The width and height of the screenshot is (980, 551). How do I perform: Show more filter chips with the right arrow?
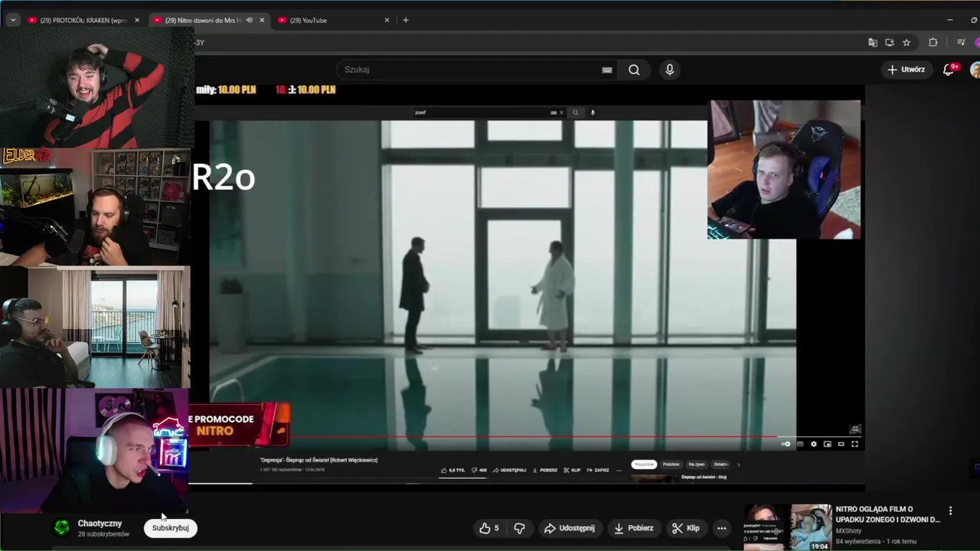click(x=739, y=465)
